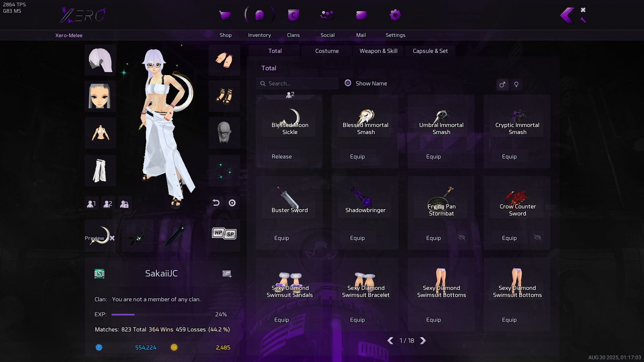Equip the Buster Sword
This screenshot has height=362, width=644.
click(281, 238)
